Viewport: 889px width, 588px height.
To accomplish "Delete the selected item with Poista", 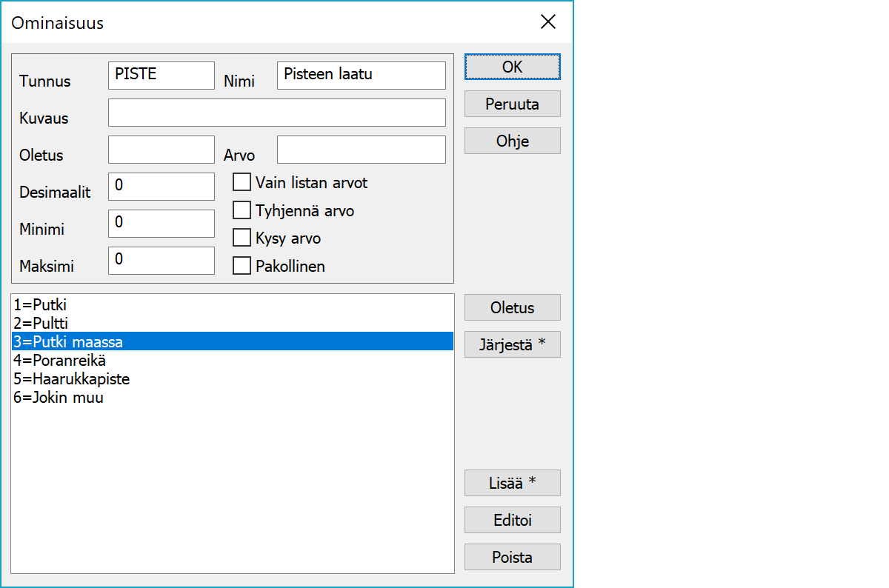I will tap(512, 557).
